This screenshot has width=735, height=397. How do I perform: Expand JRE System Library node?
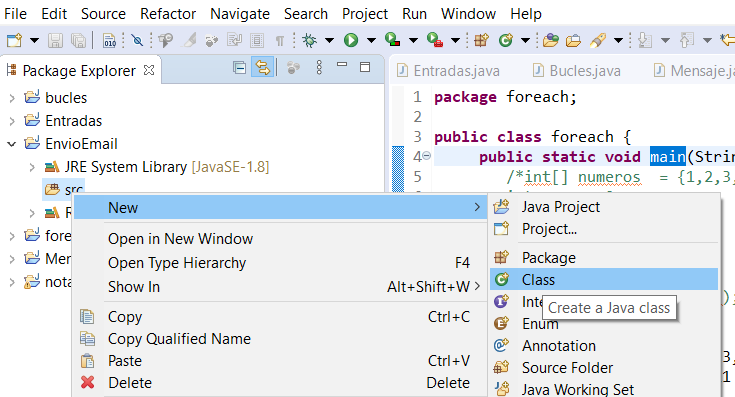click(x=32, y=167)
